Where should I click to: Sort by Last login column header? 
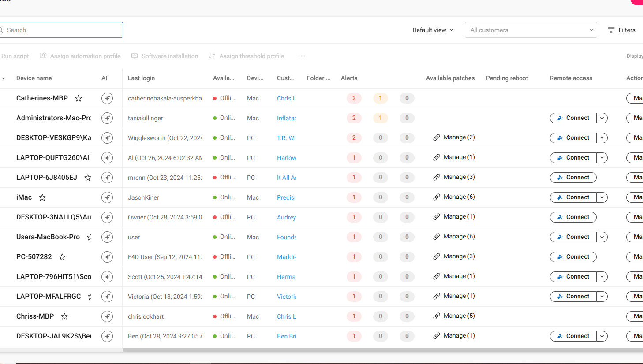pyautogui.click(x=141, y=78)
